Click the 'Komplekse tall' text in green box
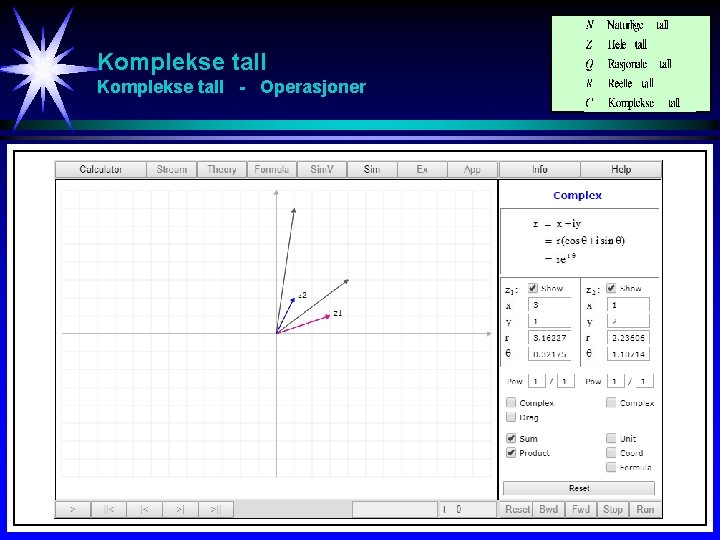The image size is (720, 540). click(x=644, y=102)
